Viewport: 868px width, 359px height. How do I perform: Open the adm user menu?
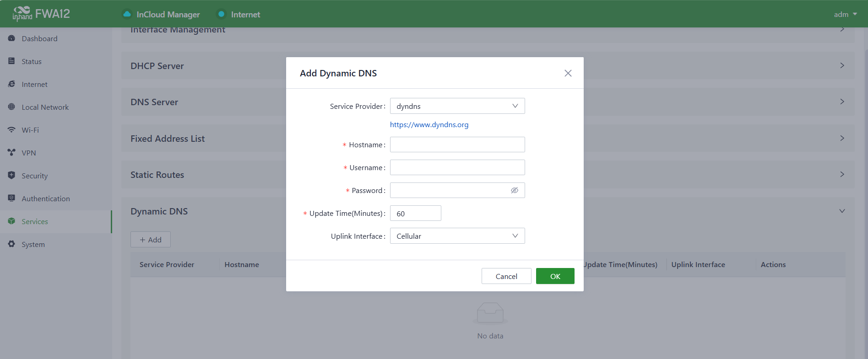tap(845, 14)
